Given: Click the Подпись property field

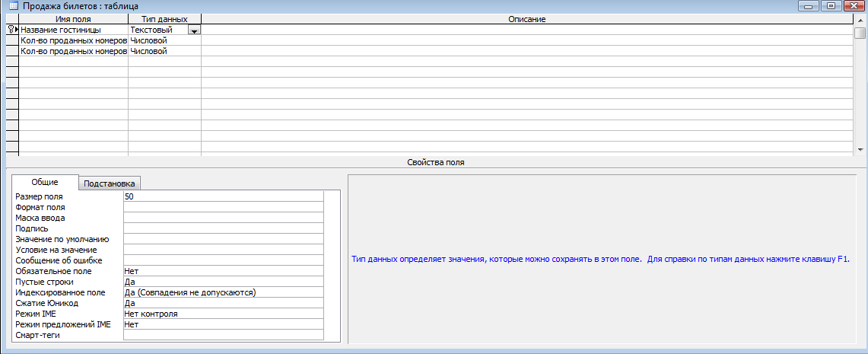Looking at the screenshot, I should [223, 228].
